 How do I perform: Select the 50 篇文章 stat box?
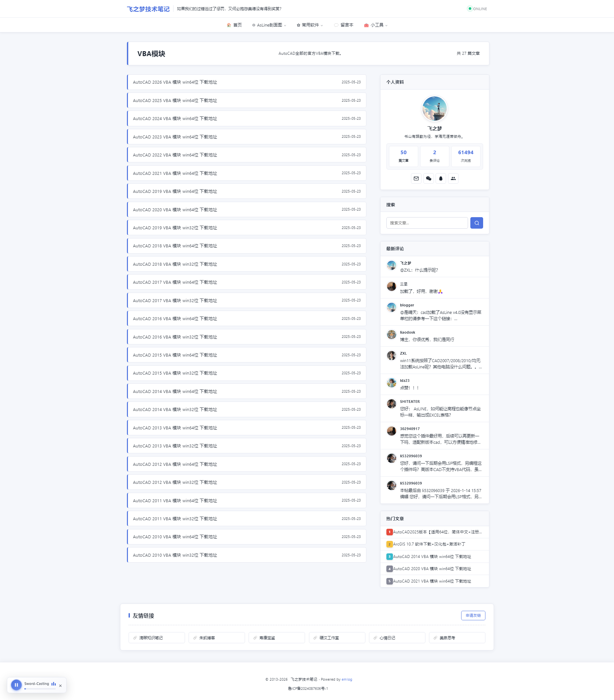click(x=403, y=156)
